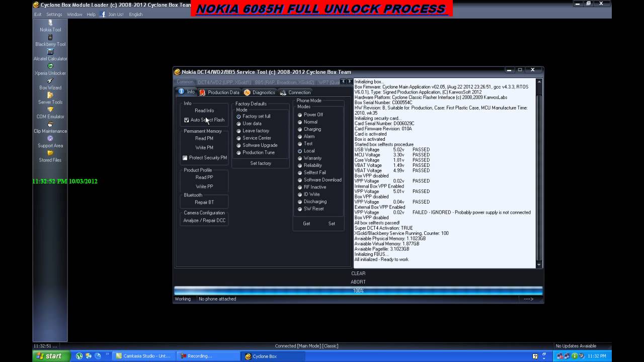Click Read PM button

coord(204,138)
